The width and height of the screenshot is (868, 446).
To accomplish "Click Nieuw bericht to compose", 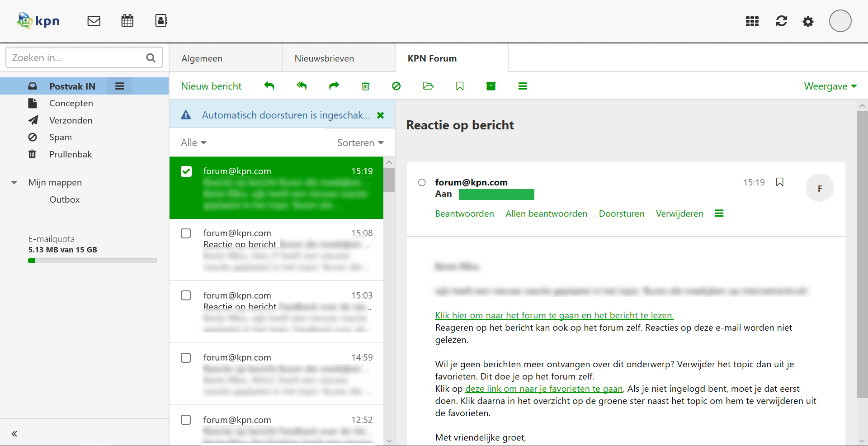I will pyautogui.click(x=211, y=86).
